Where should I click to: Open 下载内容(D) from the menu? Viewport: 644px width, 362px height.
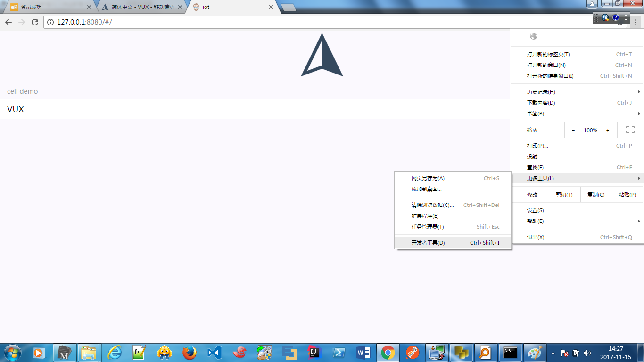tap(577, 103)
